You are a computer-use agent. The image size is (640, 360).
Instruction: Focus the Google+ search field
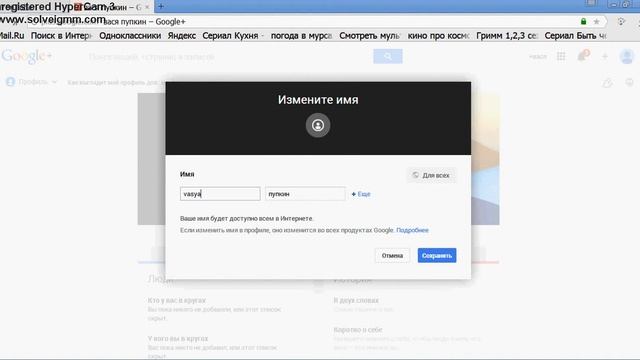229,56
